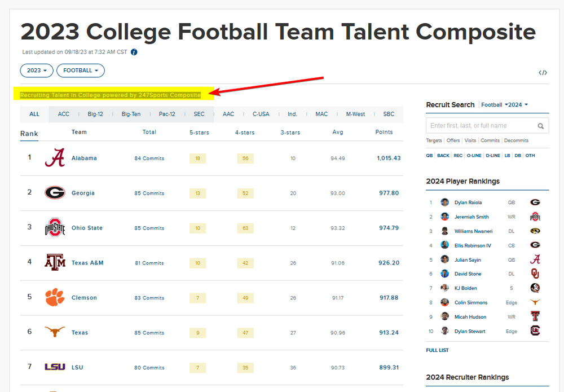564x392 pixels.
Task: Click the magnifying glass search icon
Action: pyautogui.click(x=540, y=126)
